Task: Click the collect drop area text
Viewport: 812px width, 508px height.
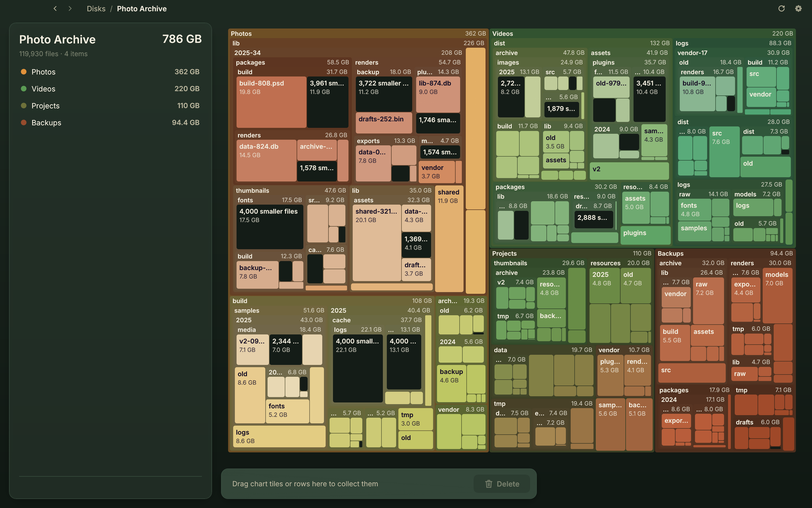Action: [305, 484]
